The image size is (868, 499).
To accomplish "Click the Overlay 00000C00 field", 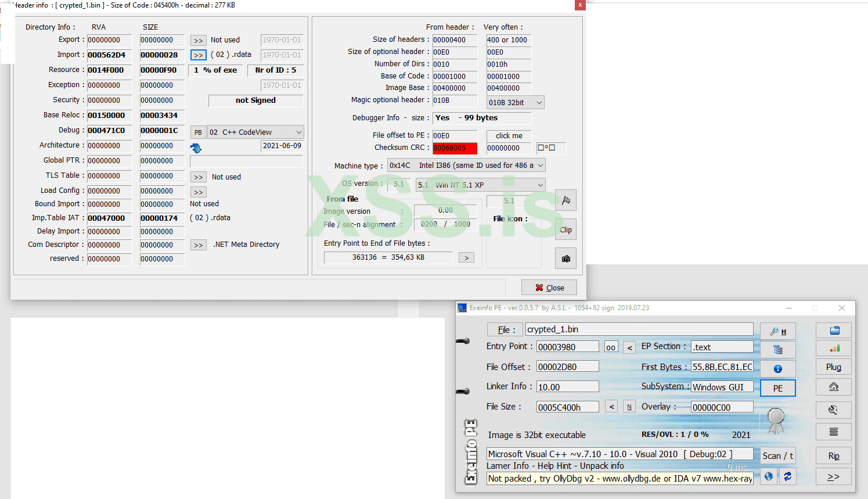I will (722, 407).
